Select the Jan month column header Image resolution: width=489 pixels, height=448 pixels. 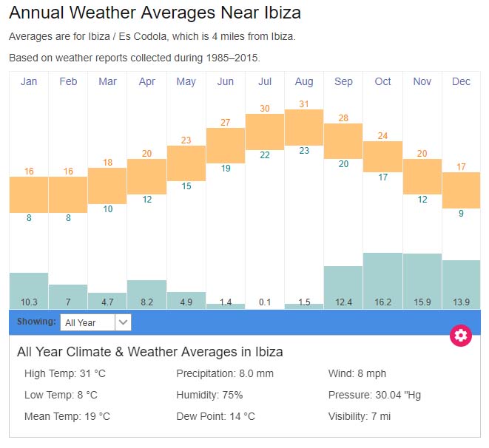point(29,81)
